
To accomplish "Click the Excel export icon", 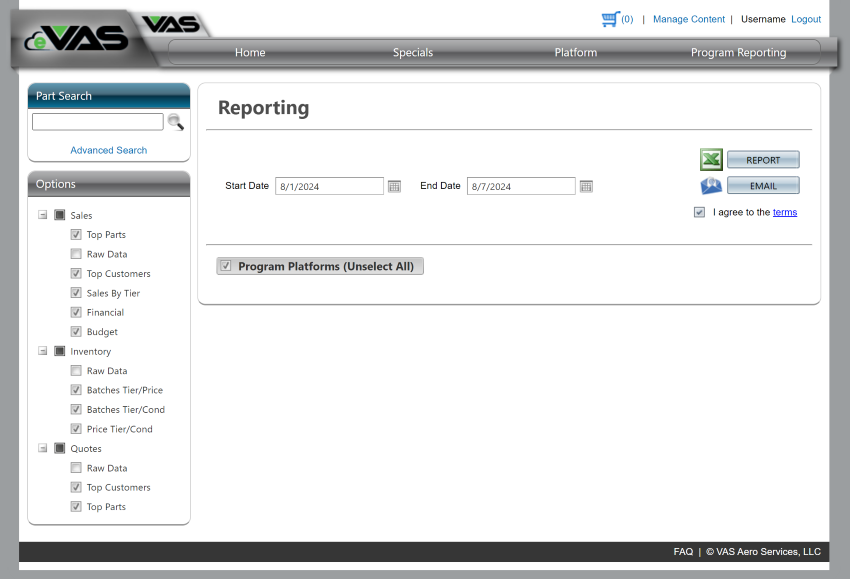I will point(711,159).
